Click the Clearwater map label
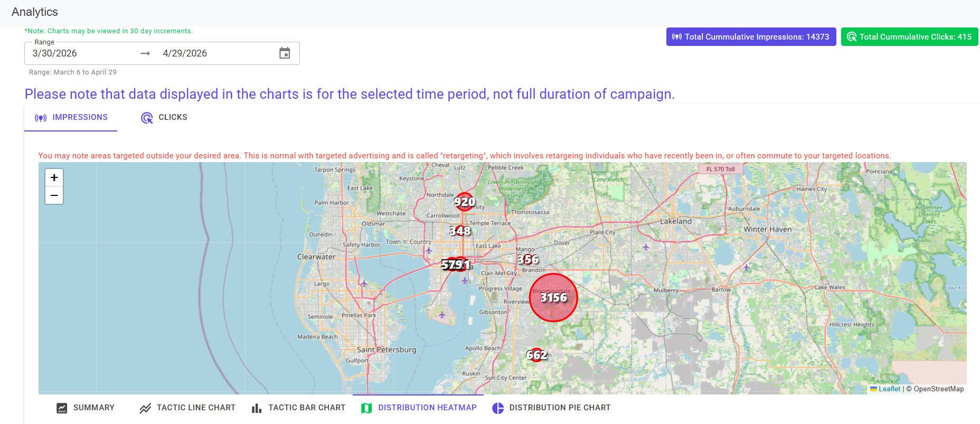The height and width of the screenshot is (424, 980). pyautogui.click(x=316, y=257)
